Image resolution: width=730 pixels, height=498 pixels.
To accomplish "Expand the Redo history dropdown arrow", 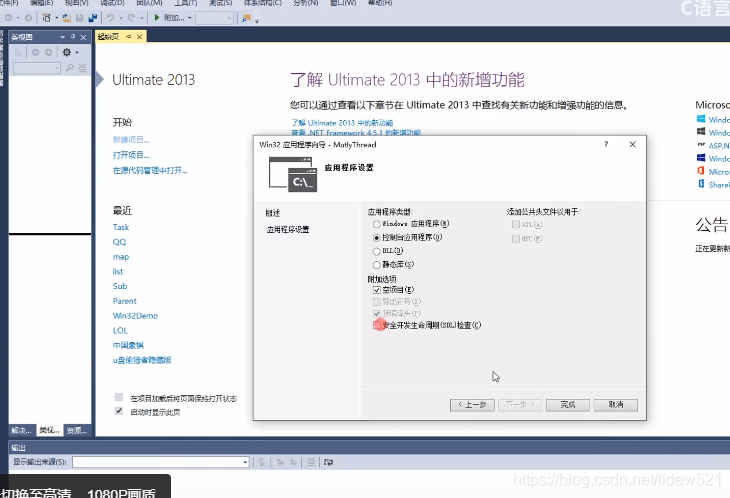I will pyautogui.click(x=141, y=18).
